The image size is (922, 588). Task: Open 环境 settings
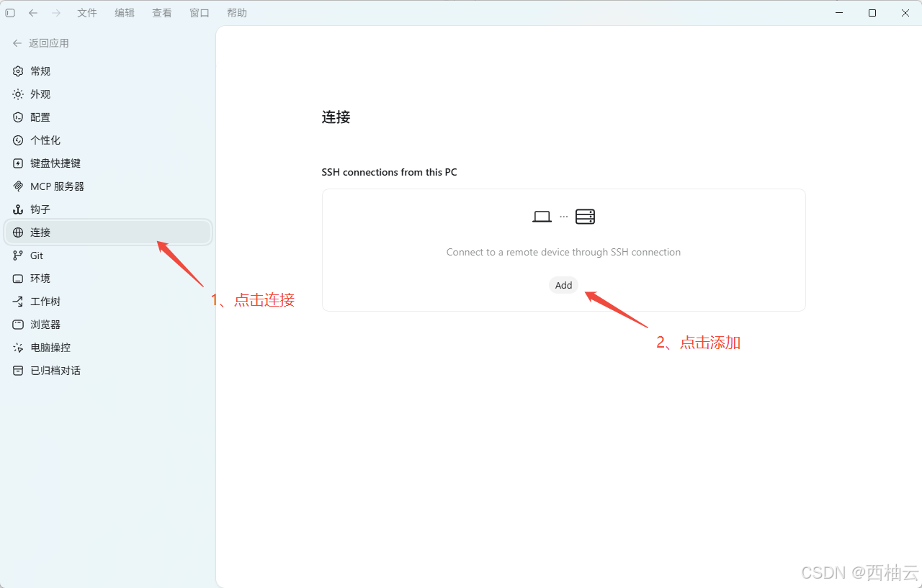coord(108,279)
